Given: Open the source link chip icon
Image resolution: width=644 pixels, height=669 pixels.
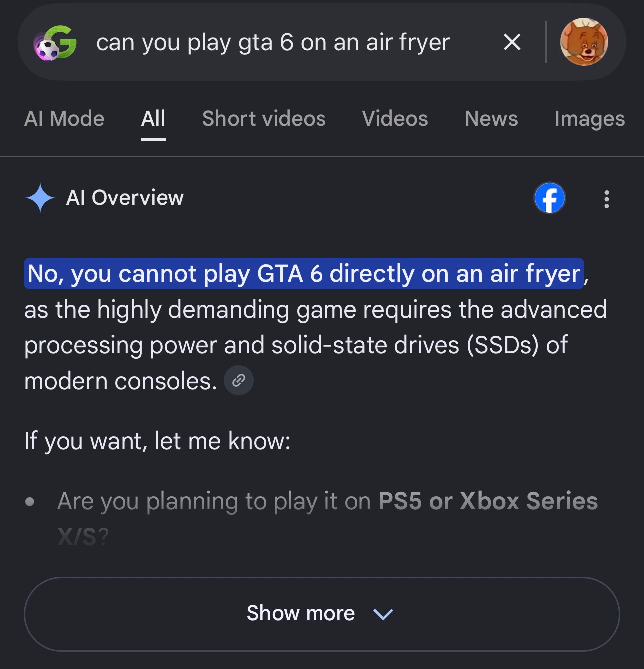Looking at the screenshot, I should (239, 381).
